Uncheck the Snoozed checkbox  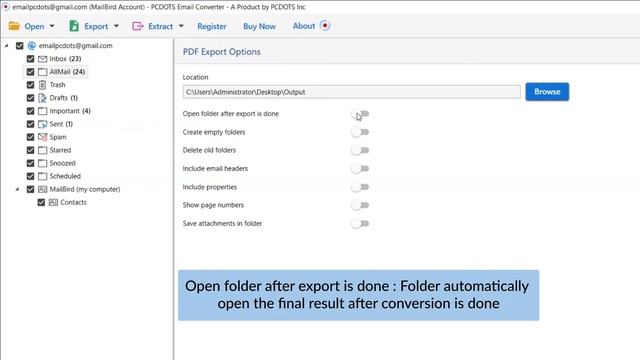(31, 163)
